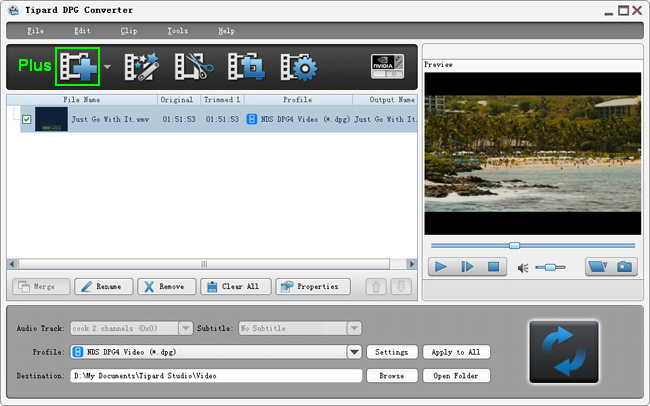The width and height of the screenshot is (650, 406).
Task: Open the File menu
Action: [x=35, y=31]
